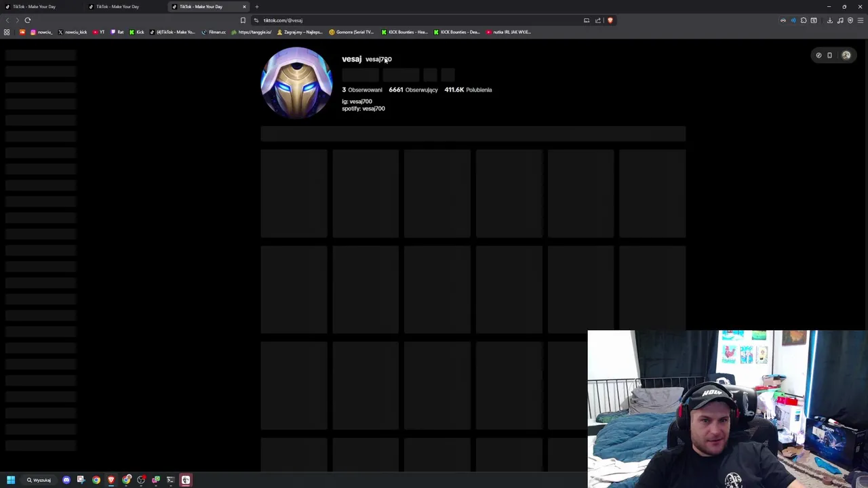Click the browser forward arrow
The width and height of the screenshot is (868, 488).
(17, 20)
